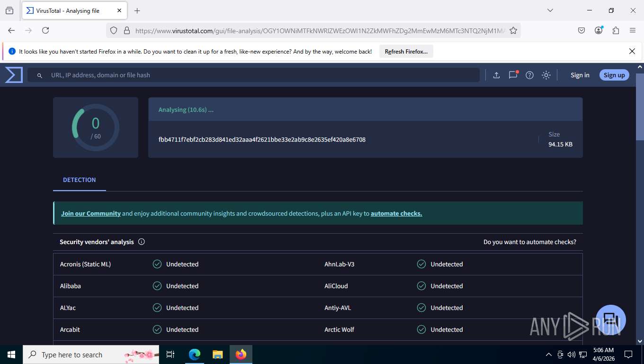Open File Explorer from the taskbar

[217, 355]
